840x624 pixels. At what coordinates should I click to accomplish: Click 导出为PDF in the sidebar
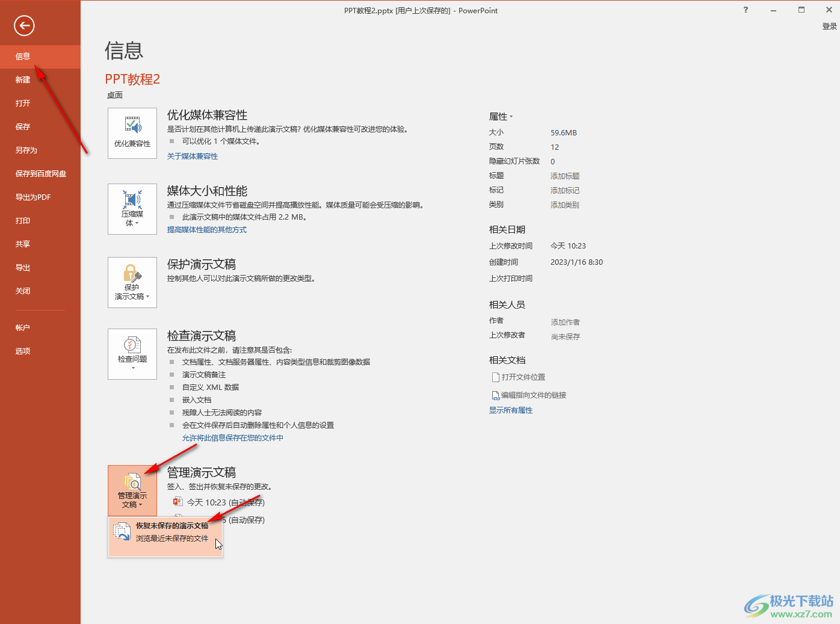(40, 197)
